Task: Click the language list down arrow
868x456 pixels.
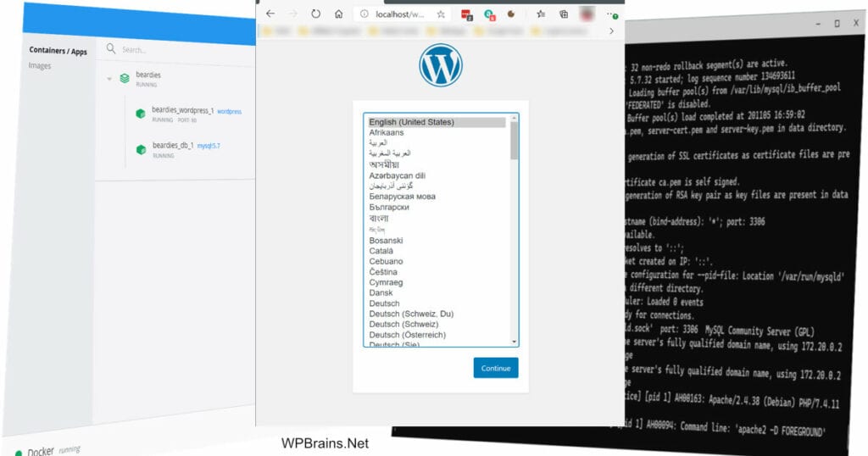Action: pyautogui.click(x=515, y=342)
